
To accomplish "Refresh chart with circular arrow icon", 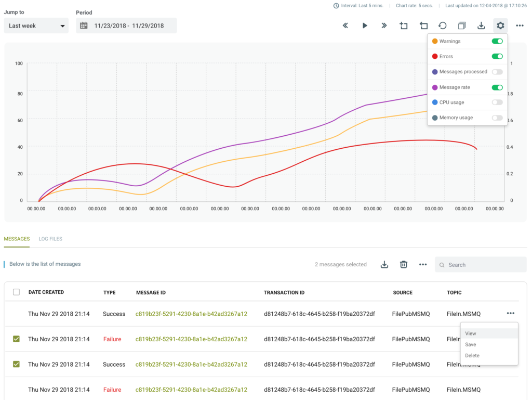I will click(443, 25).
